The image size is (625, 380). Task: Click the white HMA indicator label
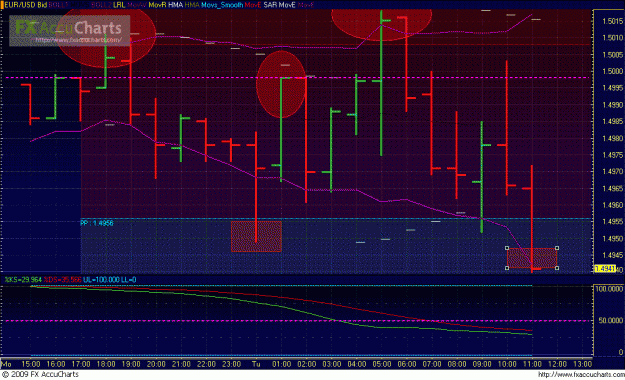tap(176, 5)
